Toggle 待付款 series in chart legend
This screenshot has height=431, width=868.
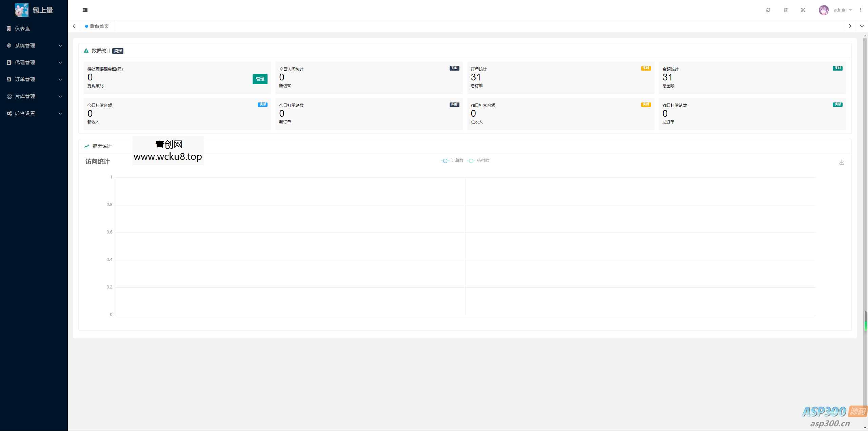(478, 161)
